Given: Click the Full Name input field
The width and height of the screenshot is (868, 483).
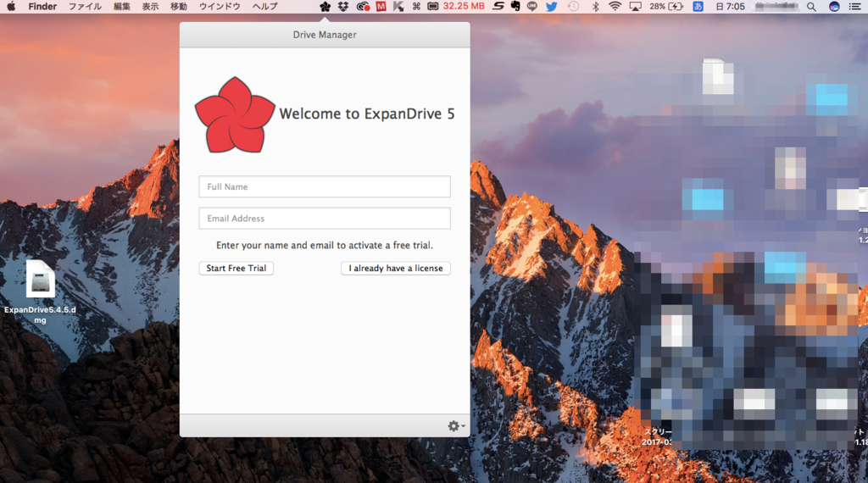Looking at the screenshot, I should 325,186.
